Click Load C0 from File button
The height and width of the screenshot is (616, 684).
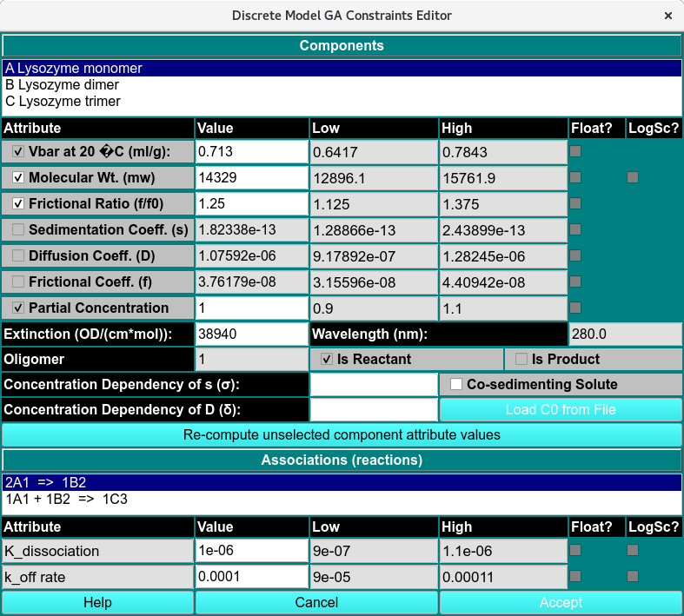[x=561, y=410]
